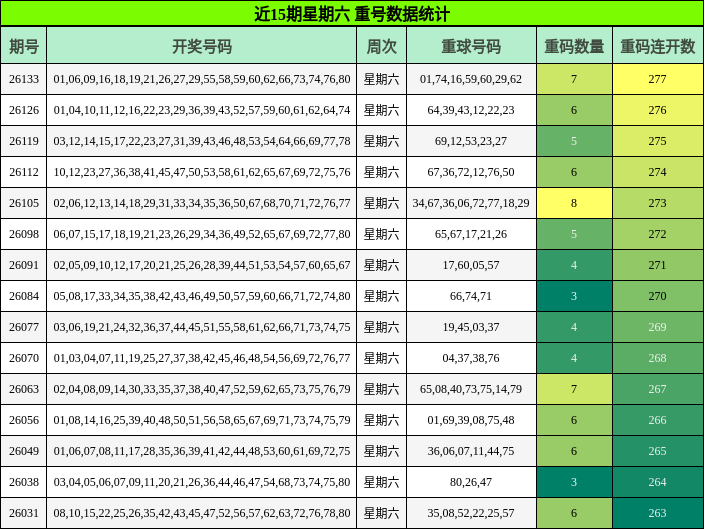
Task: Click repeat numbers 65,67,17,21,26
Action: pyautogui.click(x=471, y=234)
